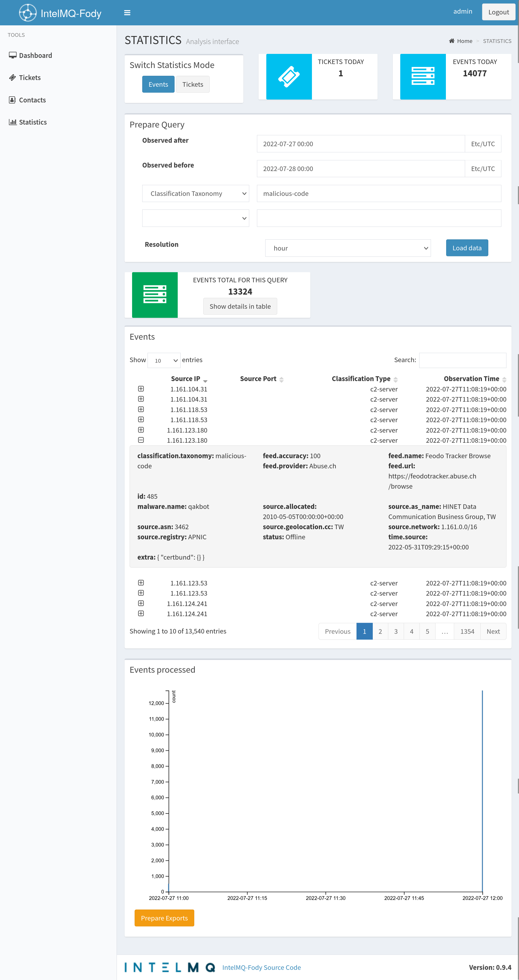Click the IntelMQ-Fody logo icon
The width and height of the screenshot is (519, 980).
click(27, 13)
